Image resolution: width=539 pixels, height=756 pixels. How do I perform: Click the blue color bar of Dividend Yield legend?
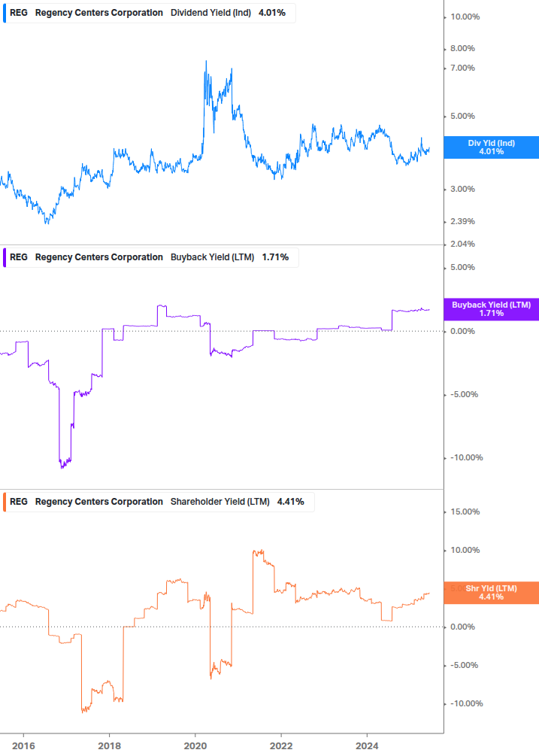[x=5, y=13]
